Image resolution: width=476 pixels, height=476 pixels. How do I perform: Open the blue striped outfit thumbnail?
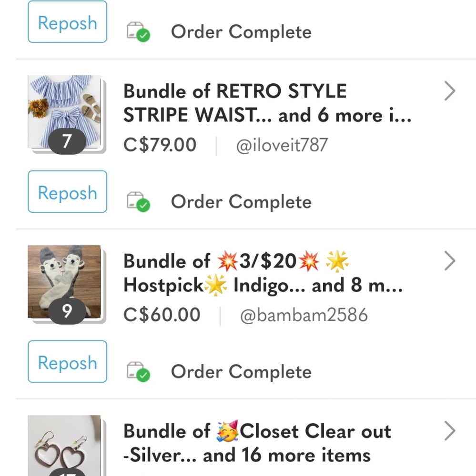[x=64, y=107]
